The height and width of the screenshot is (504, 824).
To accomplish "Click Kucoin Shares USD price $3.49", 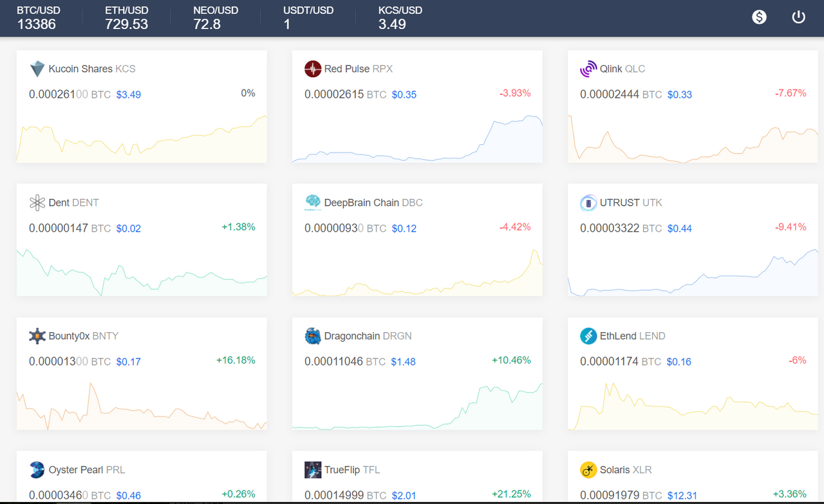I will [129, 95].
